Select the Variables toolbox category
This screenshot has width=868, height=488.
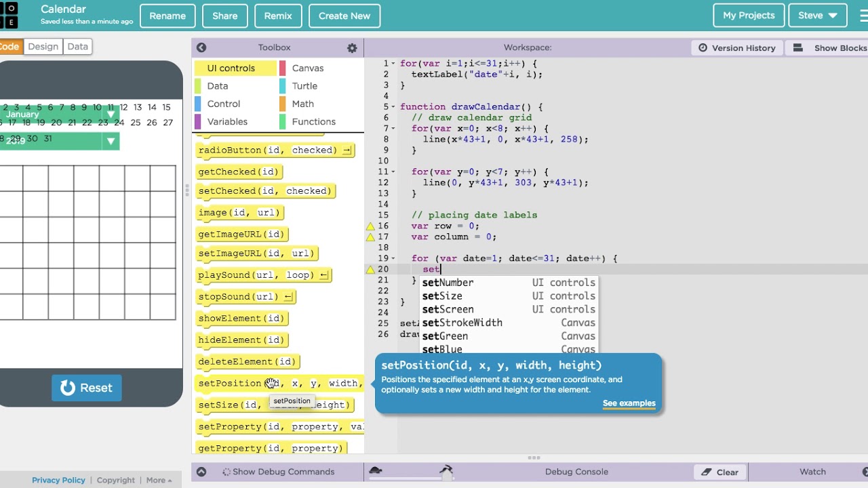[x=235, y=122]
